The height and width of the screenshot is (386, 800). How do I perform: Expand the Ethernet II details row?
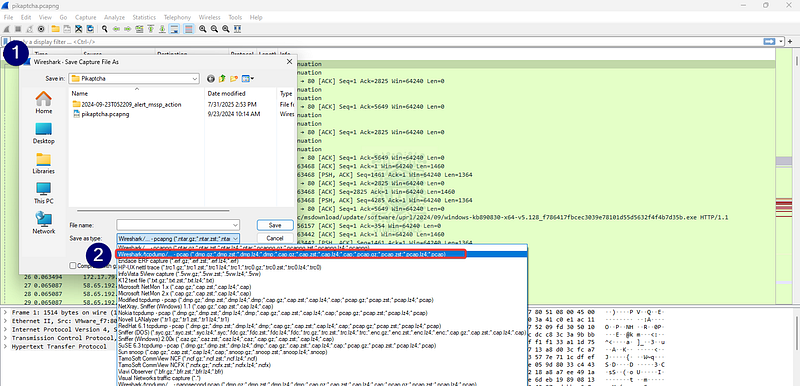point(5,320)
